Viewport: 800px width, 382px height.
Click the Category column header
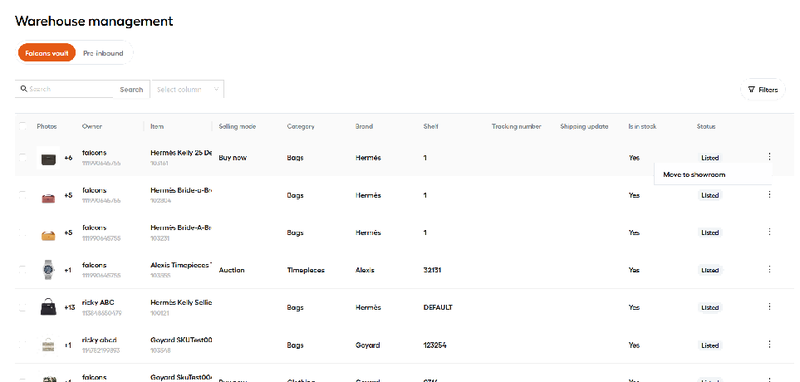(x=301, y=126)
